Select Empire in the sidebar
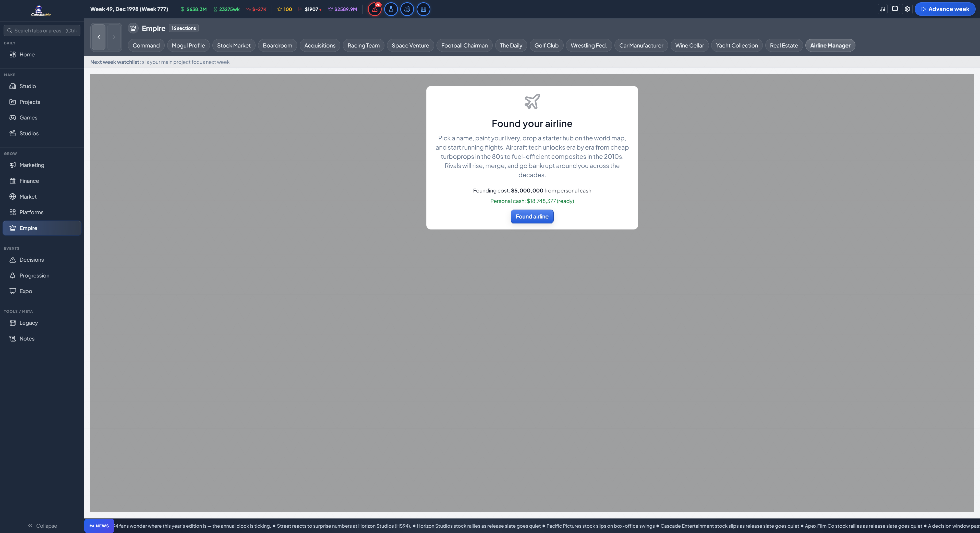980x533 pixels. (x=42, y=228)
